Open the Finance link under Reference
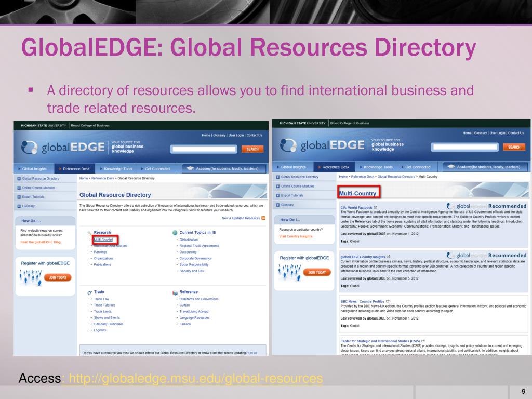This screenshot has width=532, height=399. tap(185, 324)
